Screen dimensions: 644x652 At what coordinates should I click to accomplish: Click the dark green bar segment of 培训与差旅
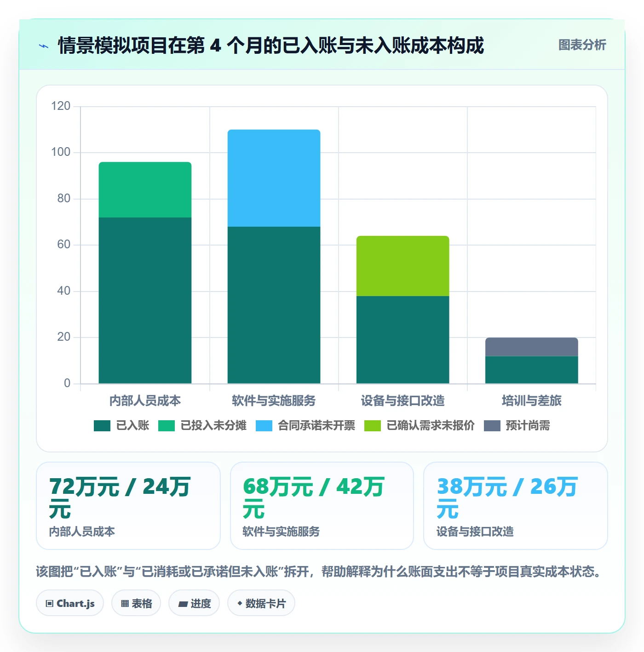532,370
